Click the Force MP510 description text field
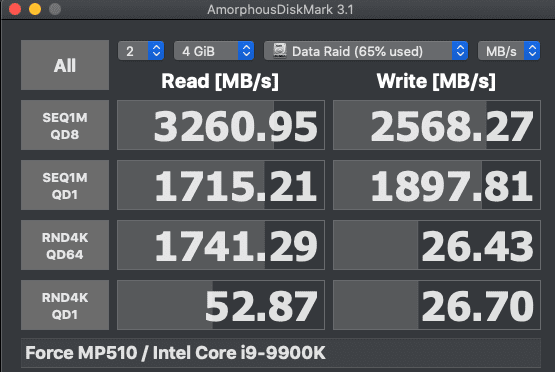The width and height of the screenshot is (555, 372). point(281,353)
